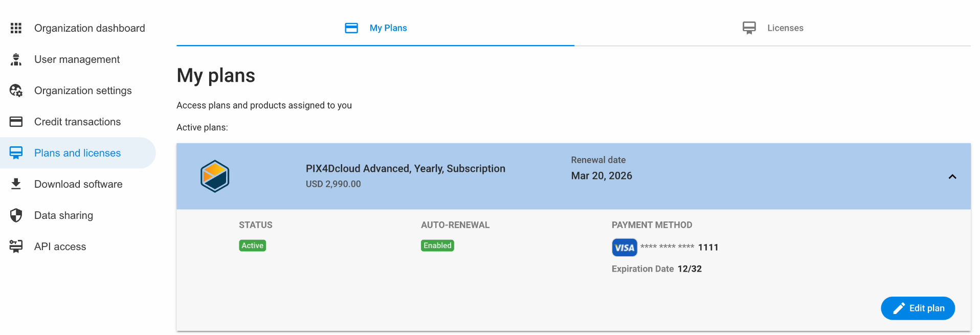Open Data sharing via the shield icon
This screenshot has width=980, height=335.
16,215
